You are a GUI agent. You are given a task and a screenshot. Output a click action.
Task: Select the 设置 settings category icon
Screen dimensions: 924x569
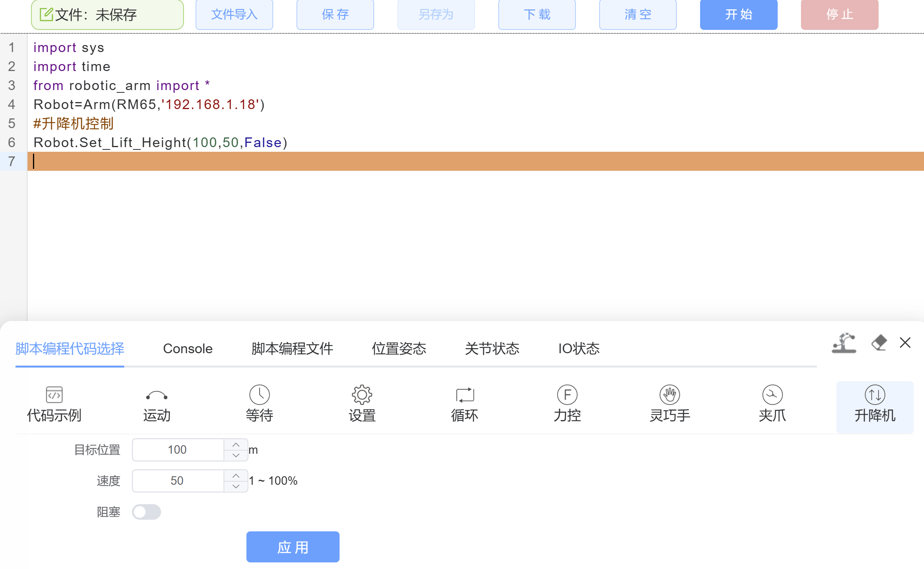pos(362,404)
